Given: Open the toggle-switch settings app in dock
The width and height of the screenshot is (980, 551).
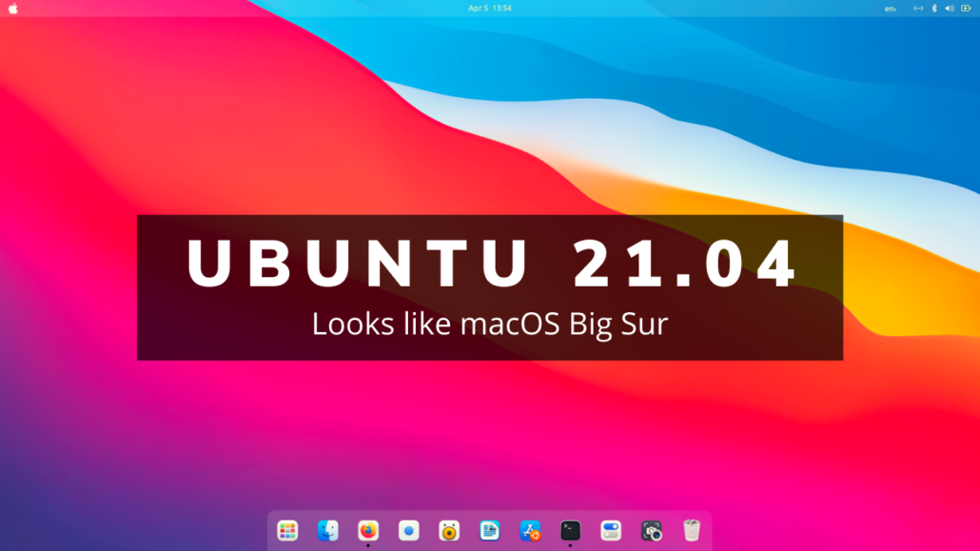Looking at the screenshot, I should pos(611,531).
